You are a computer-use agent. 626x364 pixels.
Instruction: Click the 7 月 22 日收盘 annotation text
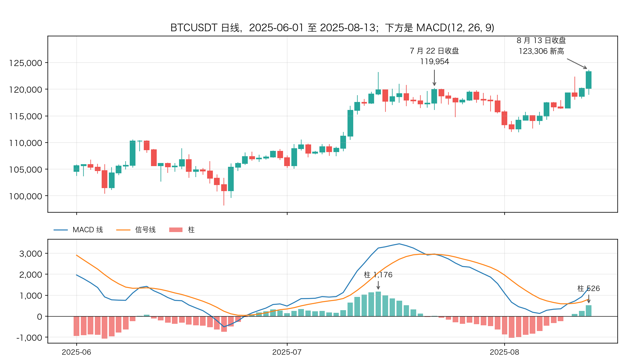tap(434, 51)
